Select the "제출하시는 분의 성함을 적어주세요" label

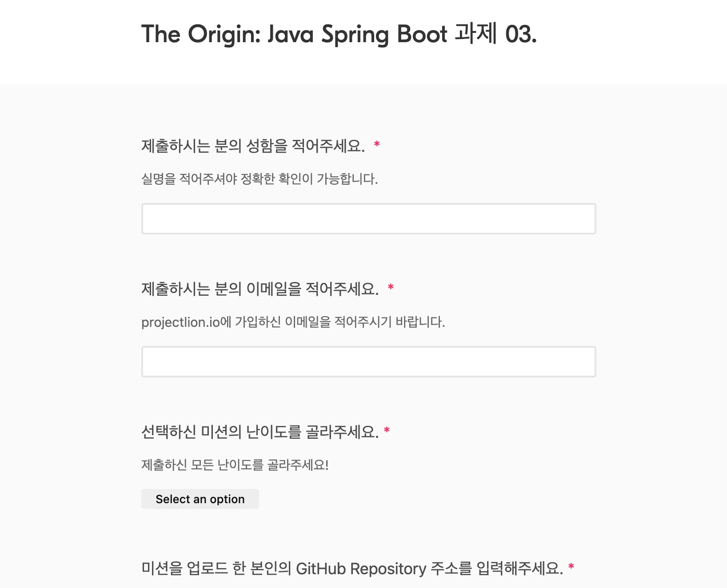pos(253,146)
